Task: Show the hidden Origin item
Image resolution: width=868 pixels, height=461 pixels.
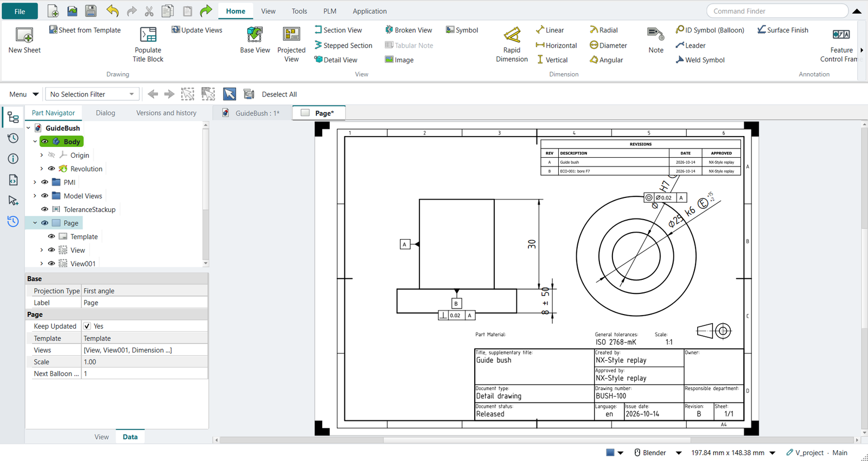Action: pos(52,155)
